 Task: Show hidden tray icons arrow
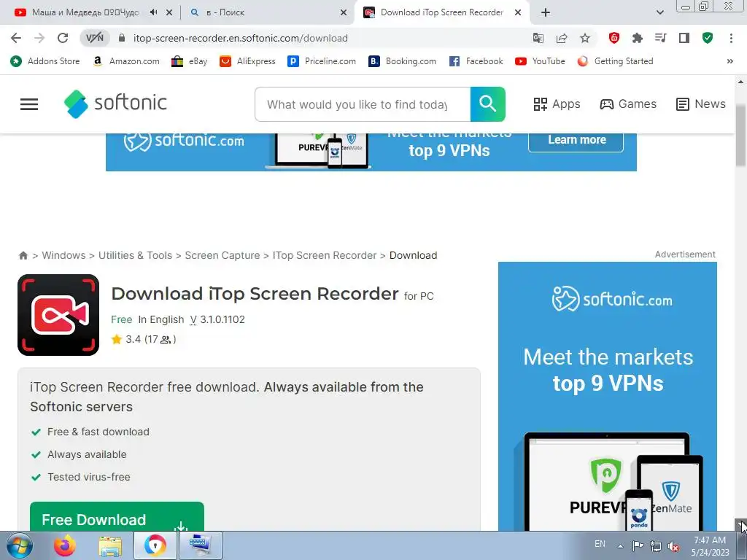[620, 546]
